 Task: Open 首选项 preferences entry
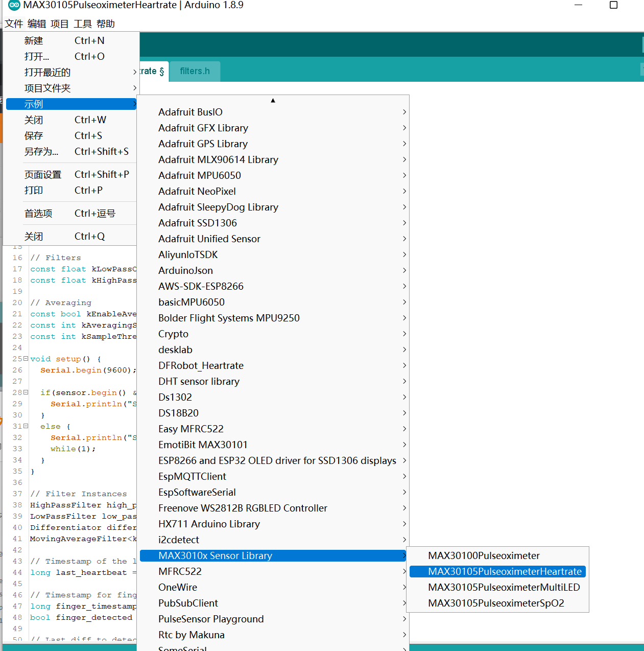71,213
